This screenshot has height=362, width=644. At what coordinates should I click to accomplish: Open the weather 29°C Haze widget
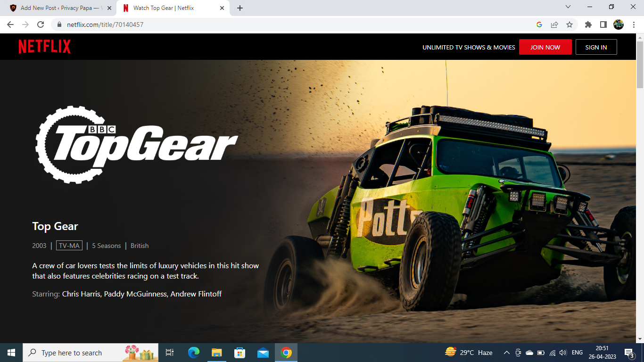(x=469, y=353)
